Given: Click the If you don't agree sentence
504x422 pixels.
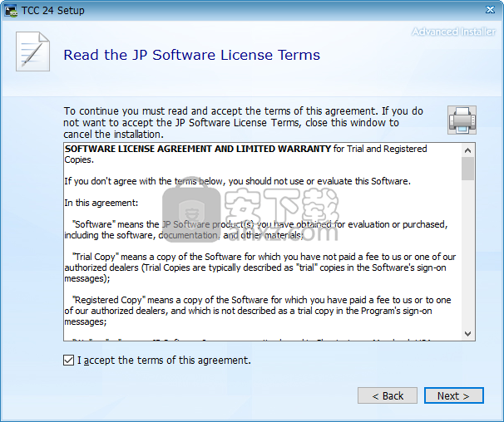Looking at the screenshot, I should [x=238, y=181].
